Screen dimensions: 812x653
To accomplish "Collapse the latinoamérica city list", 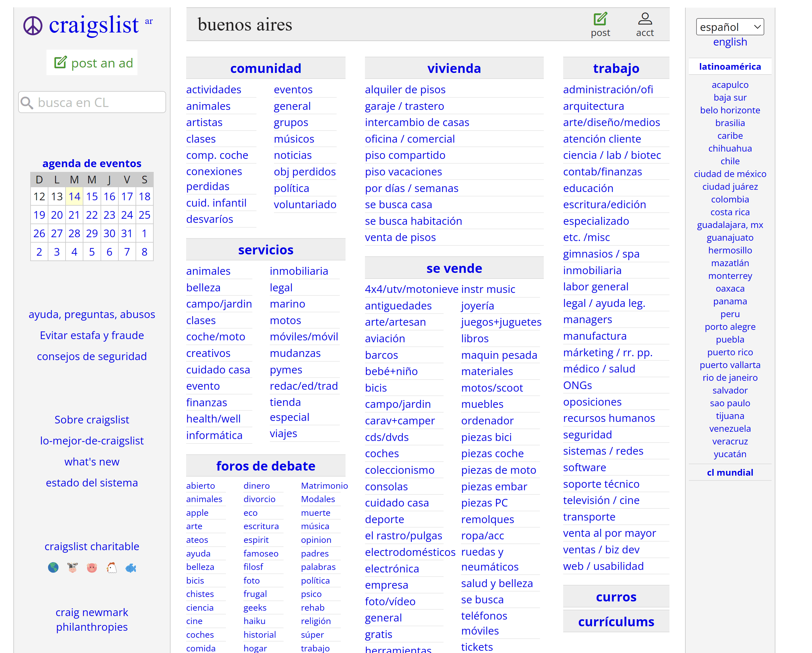I will [x=730, y=66].
